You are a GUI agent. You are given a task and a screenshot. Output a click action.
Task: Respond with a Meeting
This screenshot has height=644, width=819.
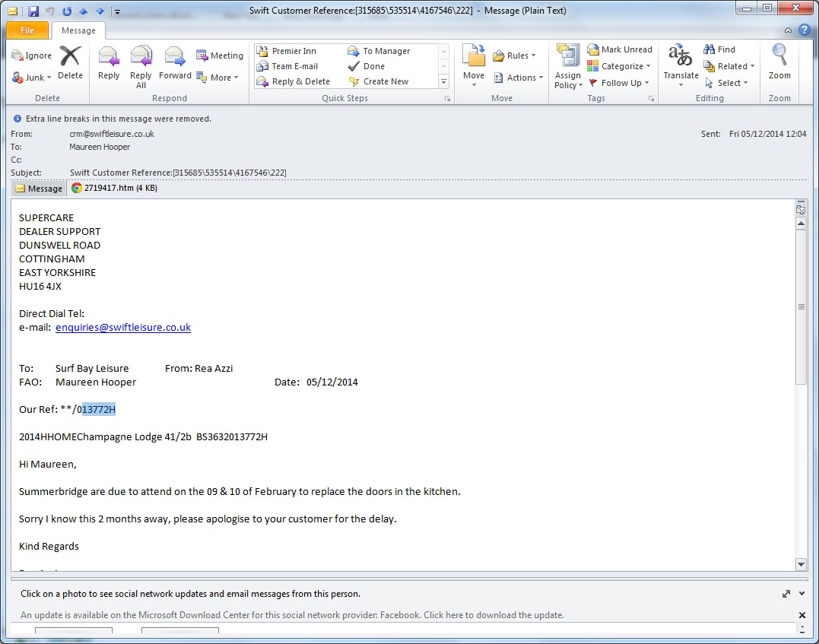[219, 56]
